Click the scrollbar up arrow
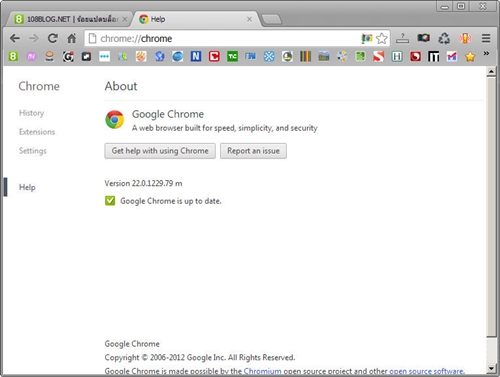500x377 pixels. click(491, 71)
